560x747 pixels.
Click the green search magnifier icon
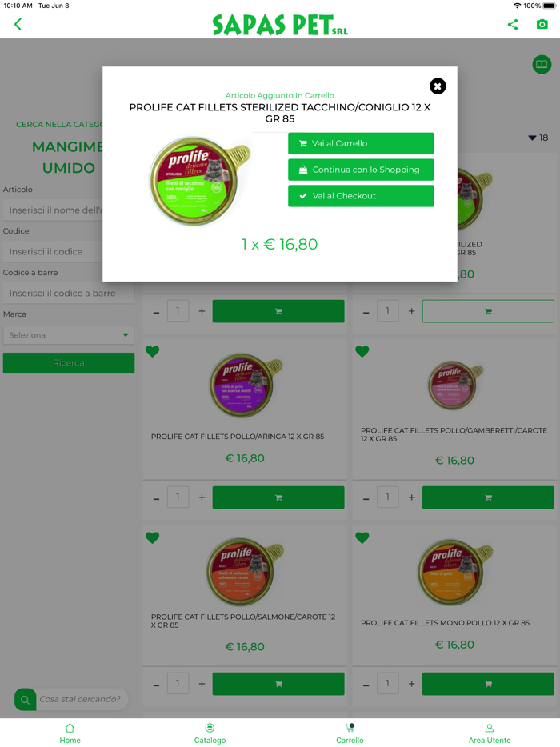point(26,700)
